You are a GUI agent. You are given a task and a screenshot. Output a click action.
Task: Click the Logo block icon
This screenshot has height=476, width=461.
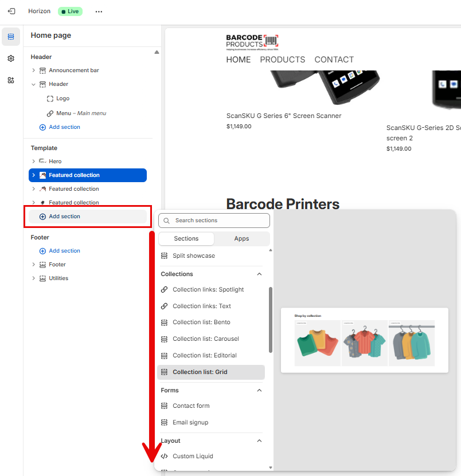point(50,99)
